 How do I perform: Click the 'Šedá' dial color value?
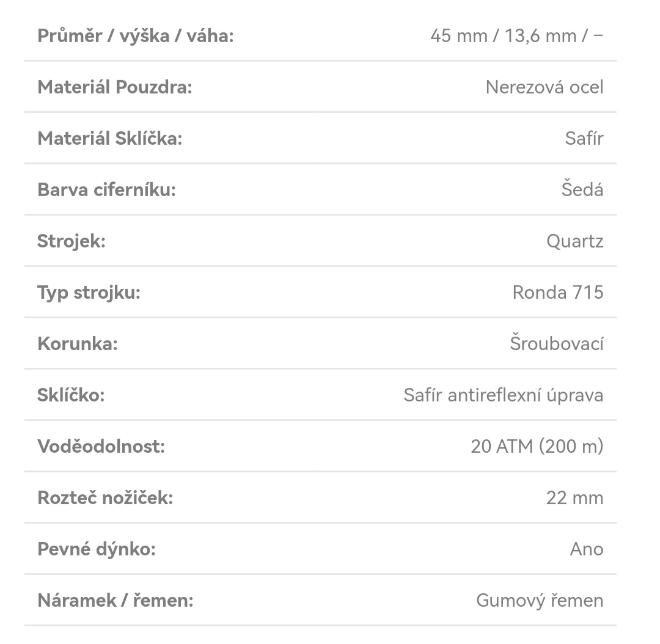[x=582, y=189]
